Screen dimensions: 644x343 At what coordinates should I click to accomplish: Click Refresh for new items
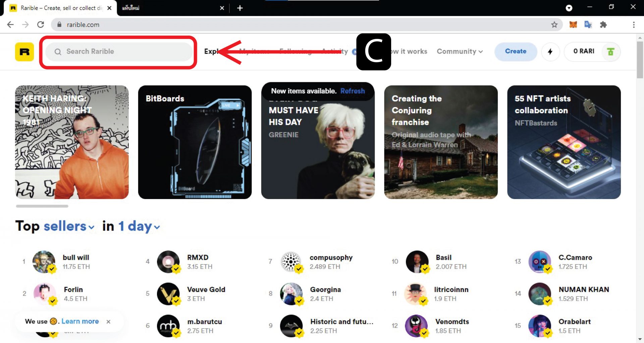353,91
